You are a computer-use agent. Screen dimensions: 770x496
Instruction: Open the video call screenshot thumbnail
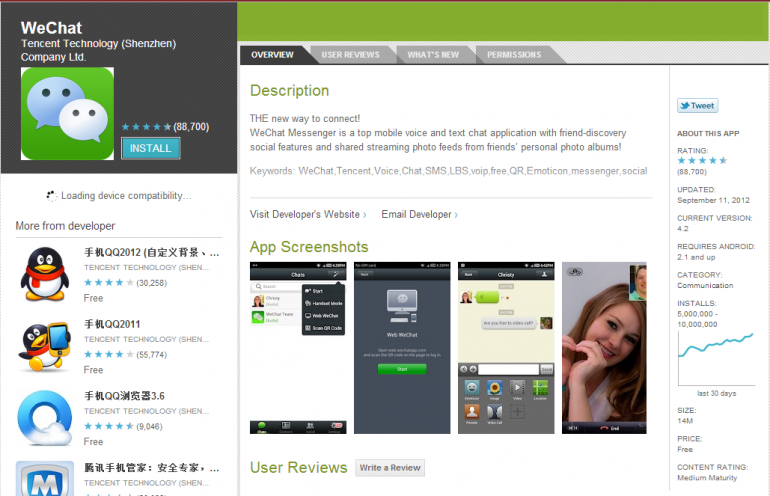[604, 347]
